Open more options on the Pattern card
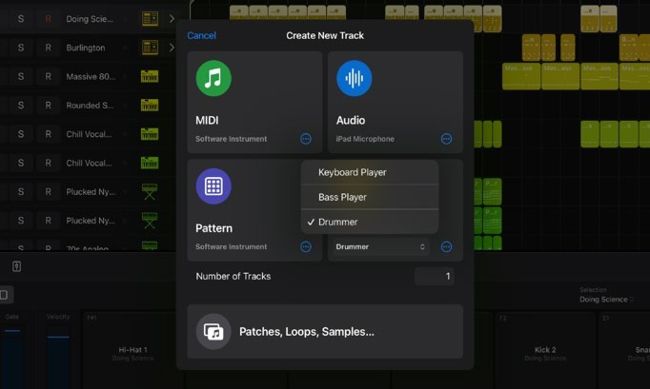650x389 pixels. [x=306, y=247]
